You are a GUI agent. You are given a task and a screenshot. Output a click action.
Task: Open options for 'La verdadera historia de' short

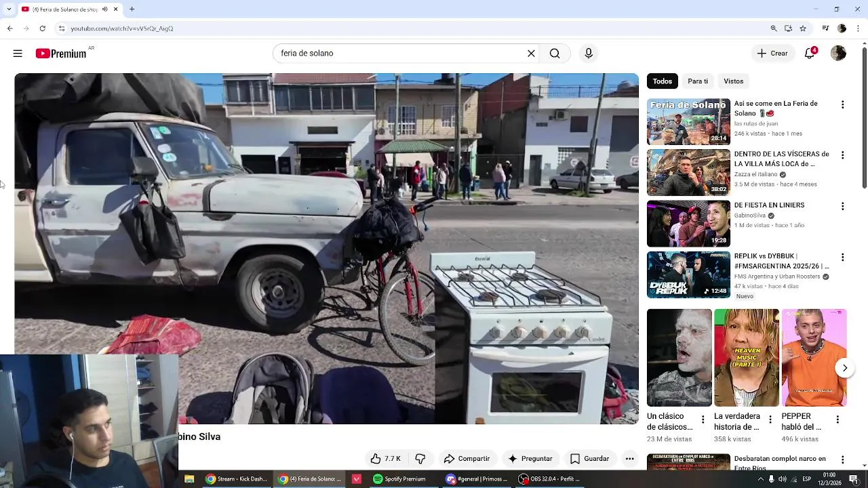pyautogui.click(x=770, y=420)
